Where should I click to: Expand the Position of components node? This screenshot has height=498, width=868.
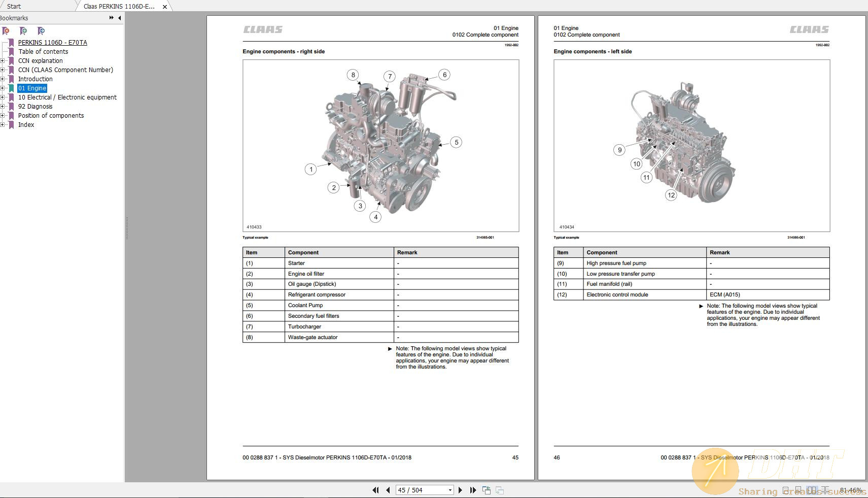[3, 116]
